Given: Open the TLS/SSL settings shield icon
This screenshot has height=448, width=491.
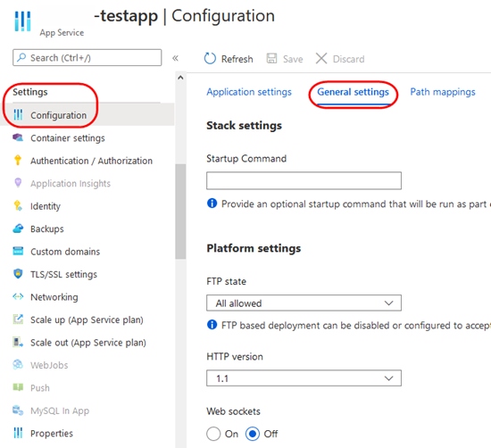Looking at the screenshot, I should pos(18,274).
